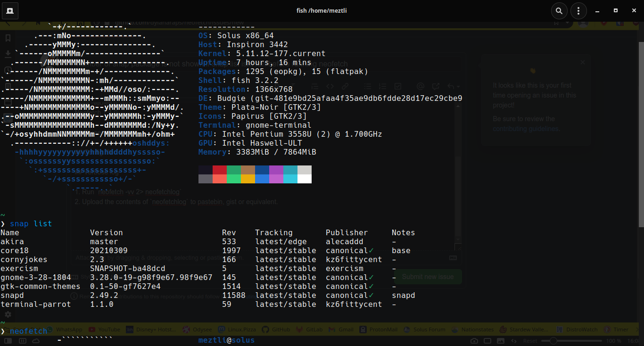Click the 'neofetch' command at the prompt
The width and height of the screenshot is (644, 346).
(28, 331)
